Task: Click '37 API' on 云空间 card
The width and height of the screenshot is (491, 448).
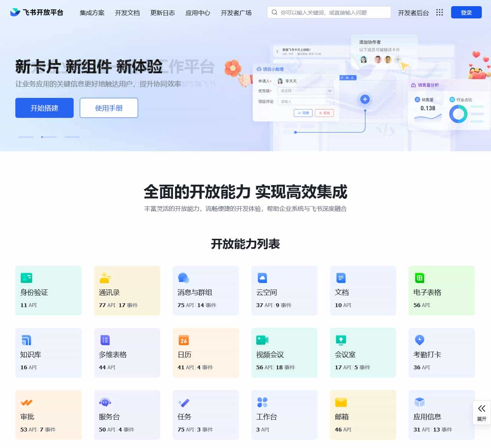Action: click(x=264, y=305)
